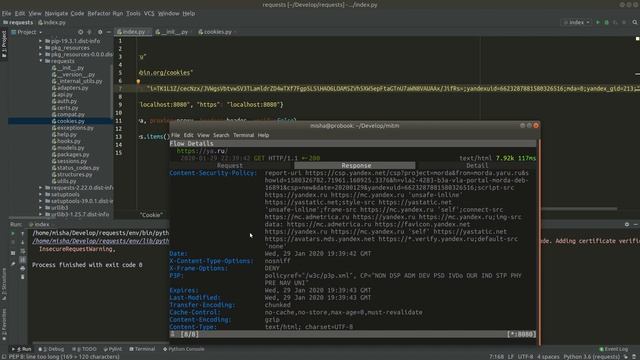The width and height of the screenshot is (640, 360).
Task: Open Run panel settings gear icon
Action: pos(627,224)
